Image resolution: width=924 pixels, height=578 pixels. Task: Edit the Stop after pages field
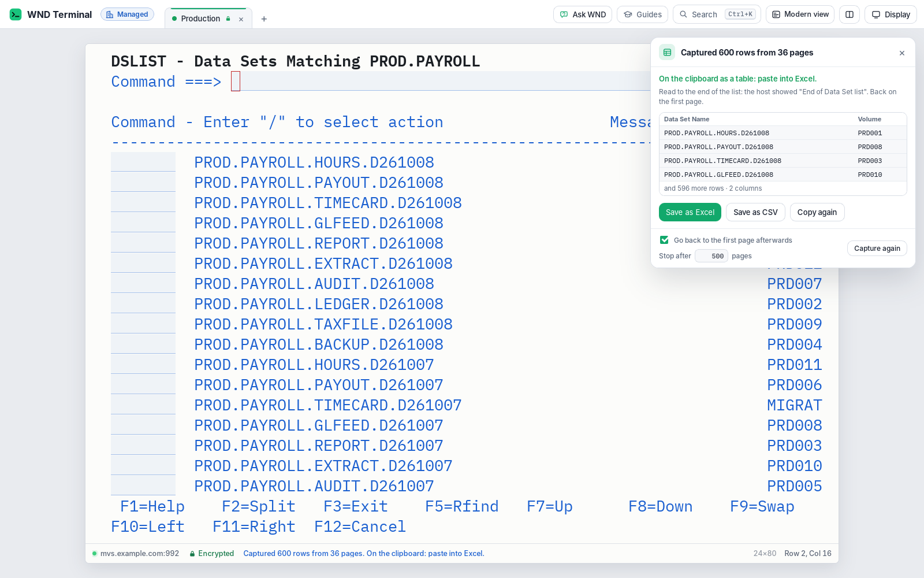click(x=711, y=256)
